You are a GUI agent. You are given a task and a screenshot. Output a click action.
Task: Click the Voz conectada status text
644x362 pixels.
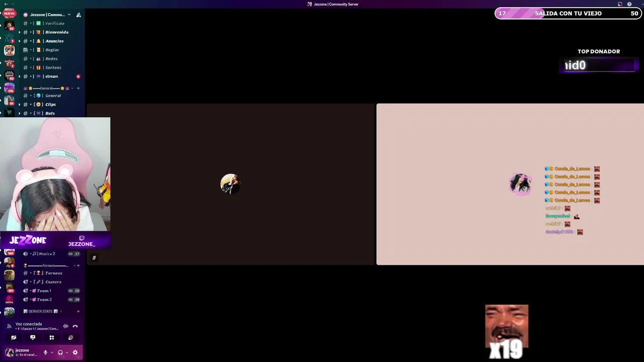tap(29, 324)
